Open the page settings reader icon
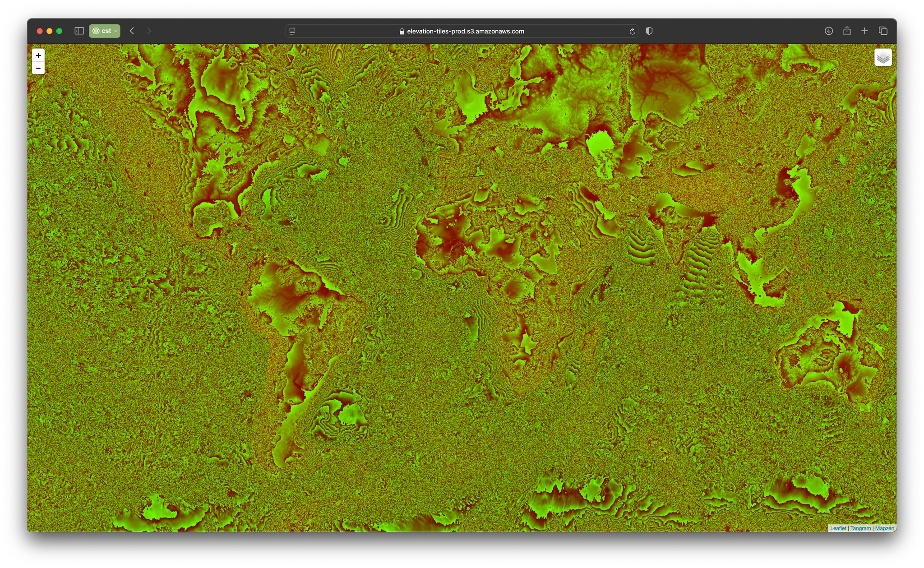 click(292, 31)
